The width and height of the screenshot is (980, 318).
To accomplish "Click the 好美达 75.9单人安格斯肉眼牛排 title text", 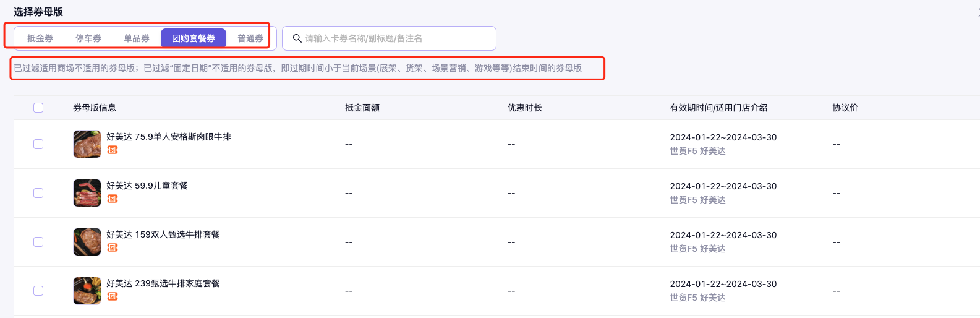I will coord(169,137).
